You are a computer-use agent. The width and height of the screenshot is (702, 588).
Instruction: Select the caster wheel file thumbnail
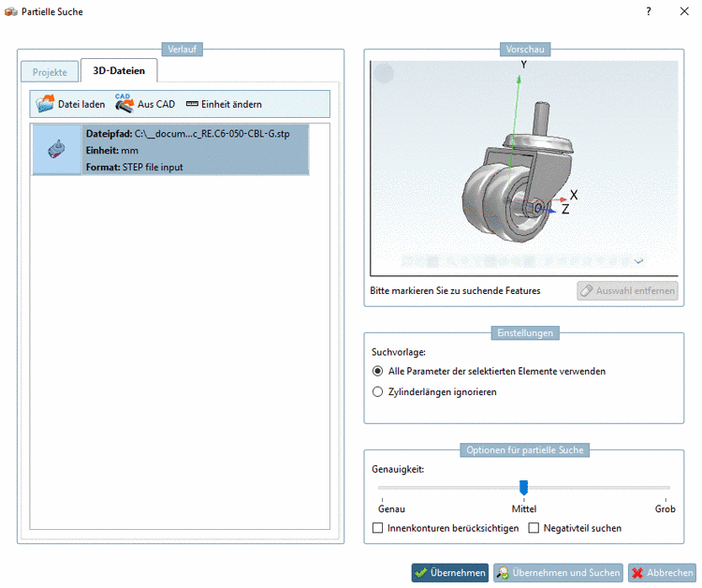(56, 150)
